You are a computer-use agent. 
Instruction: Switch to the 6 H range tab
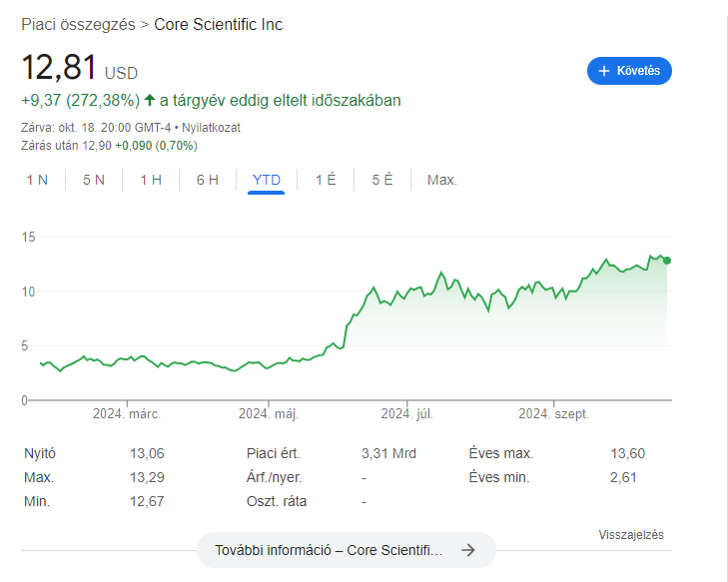point(208,180)
